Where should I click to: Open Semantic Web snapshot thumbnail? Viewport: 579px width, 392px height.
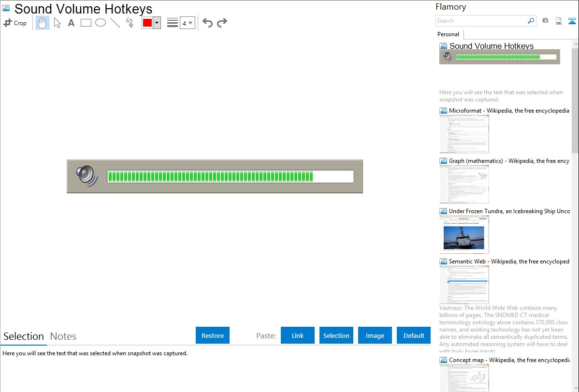tap(464, 285)
